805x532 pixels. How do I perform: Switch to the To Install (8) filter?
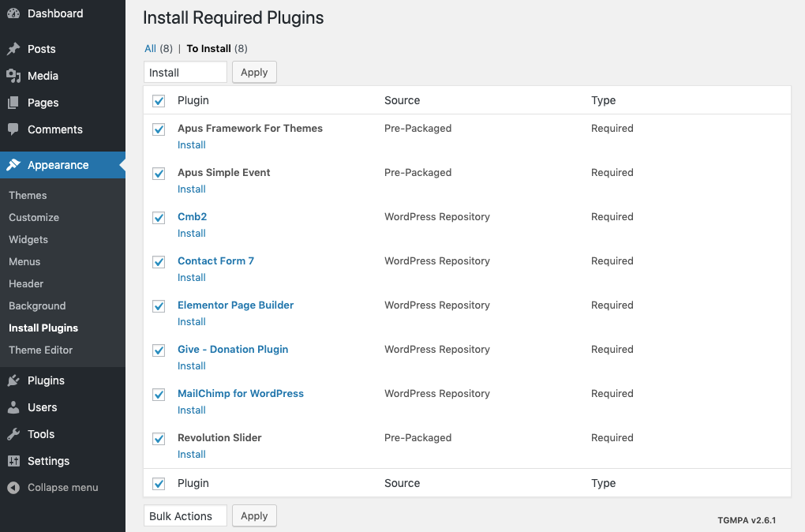[217, 48]
